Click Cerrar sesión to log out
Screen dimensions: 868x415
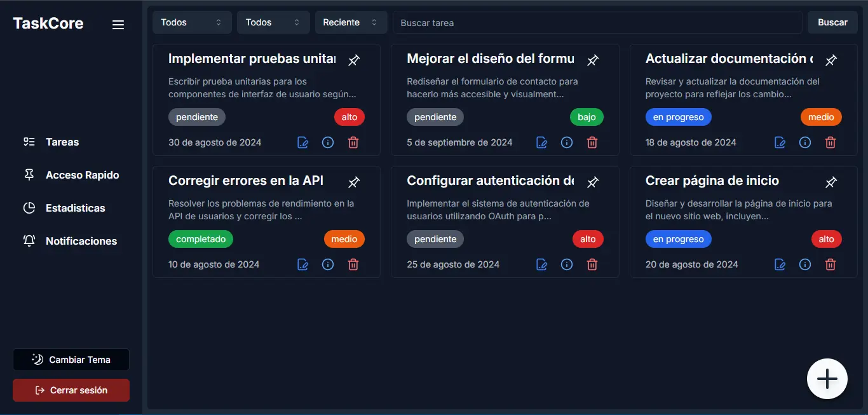(x=71, y=390)
